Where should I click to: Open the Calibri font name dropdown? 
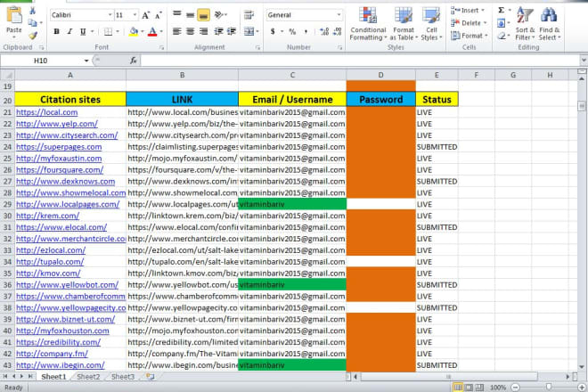coord(110,15)
